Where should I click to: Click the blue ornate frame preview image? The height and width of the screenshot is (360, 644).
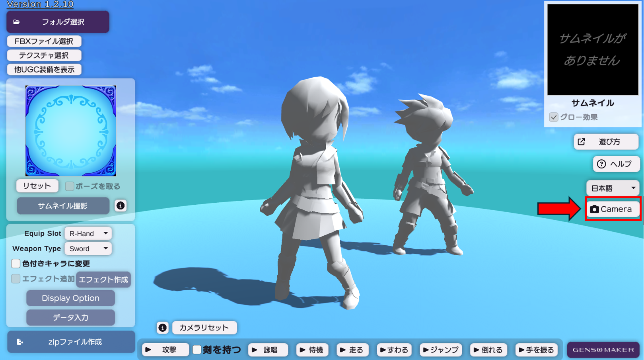pyautogui.click(x=71, y=131)
